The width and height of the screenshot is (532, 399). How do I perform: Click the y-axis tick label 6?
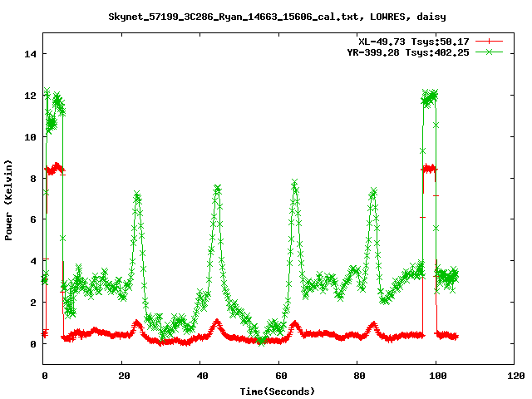tap(33, 219)
